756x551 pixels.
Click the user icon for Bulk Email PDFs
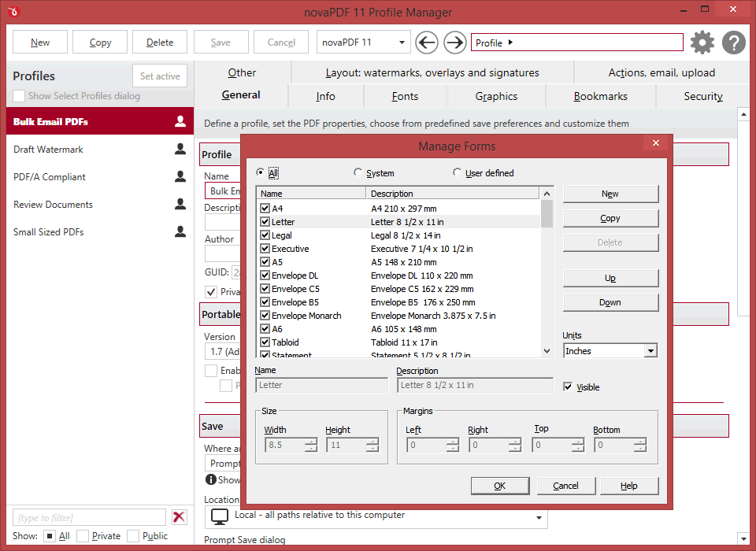tap(180, 121)
